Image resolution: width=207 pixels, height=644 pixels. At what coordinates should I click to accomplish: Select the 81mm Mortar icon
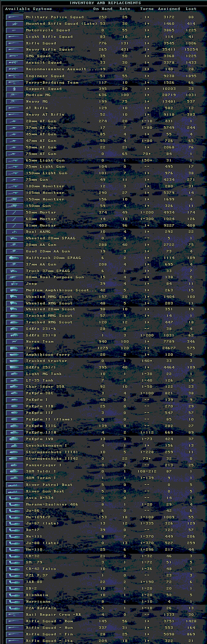coord(15,226)
